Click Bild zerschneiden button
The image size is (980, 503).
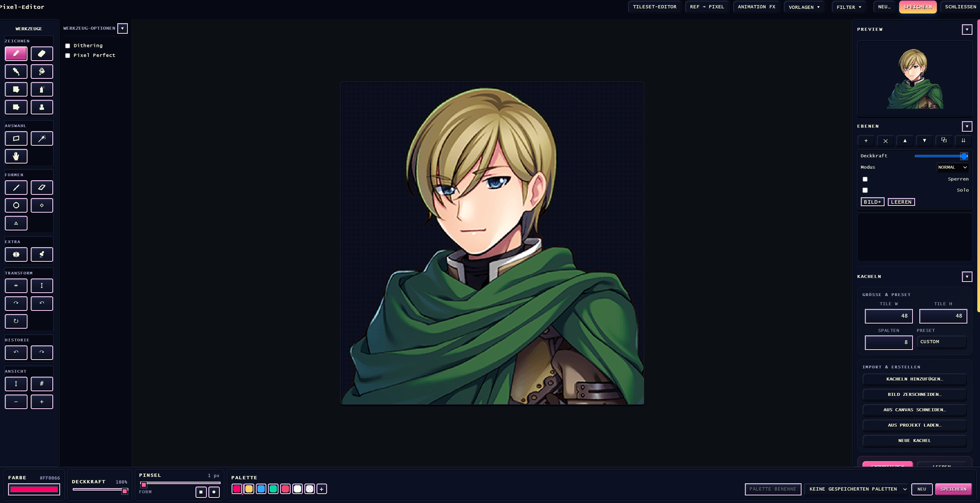[914, 395]
